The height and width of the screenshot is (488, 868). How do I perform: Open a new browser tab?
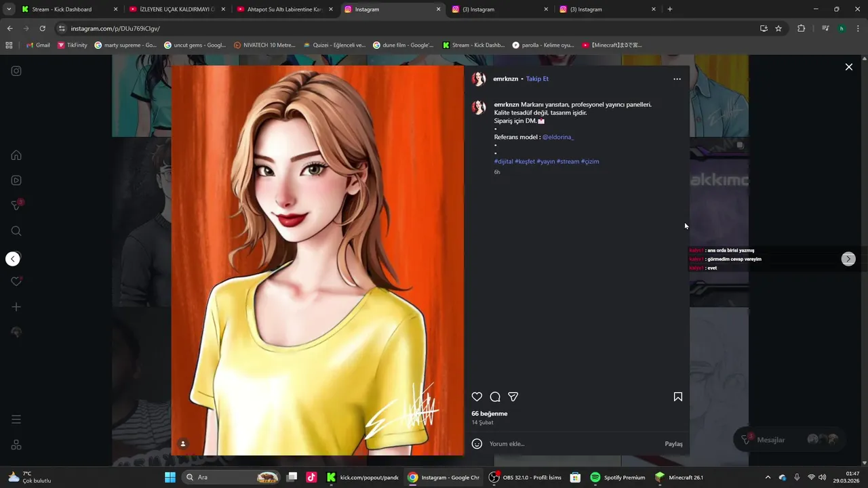pos(670,9)
